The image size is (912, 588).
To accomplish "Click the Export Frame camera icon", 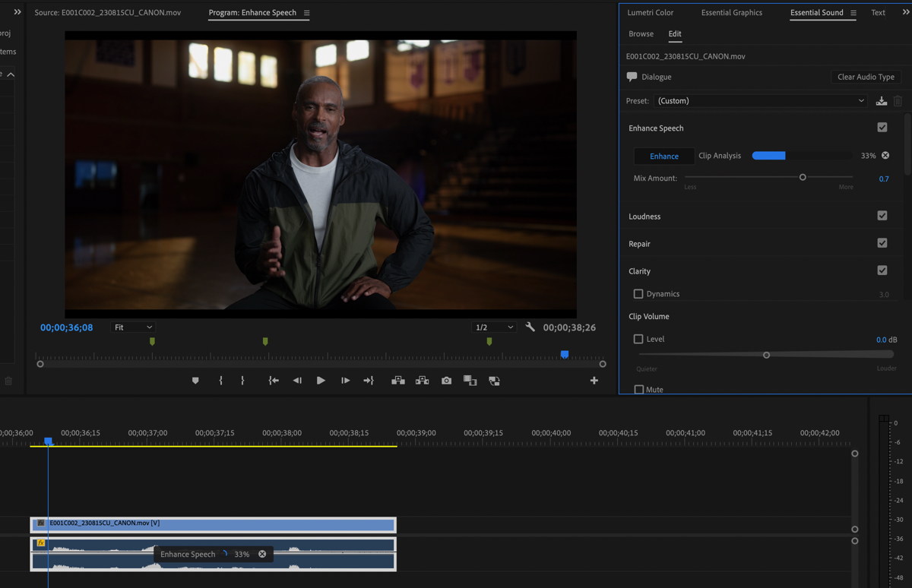I will point(446,381).
